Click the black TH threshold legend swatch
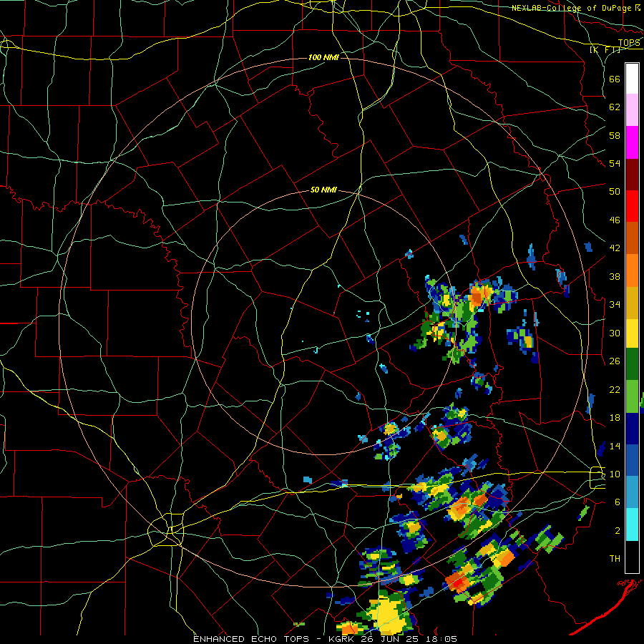 [x=632, y=557]
